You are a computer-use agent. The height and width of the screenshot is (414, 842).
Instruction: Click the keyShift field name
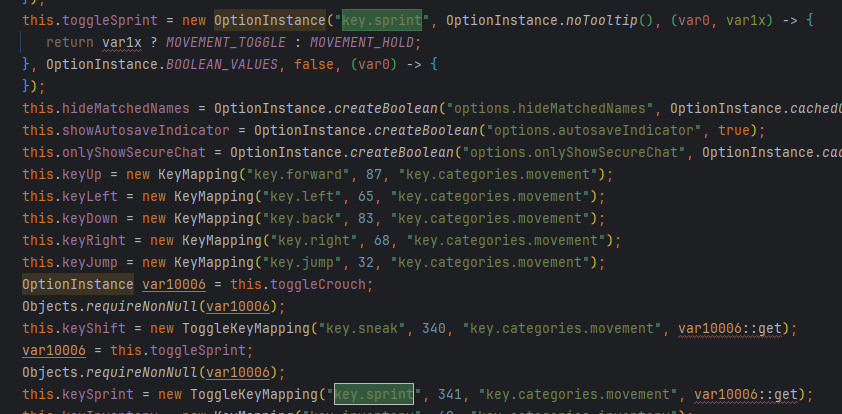coord(94,329)
